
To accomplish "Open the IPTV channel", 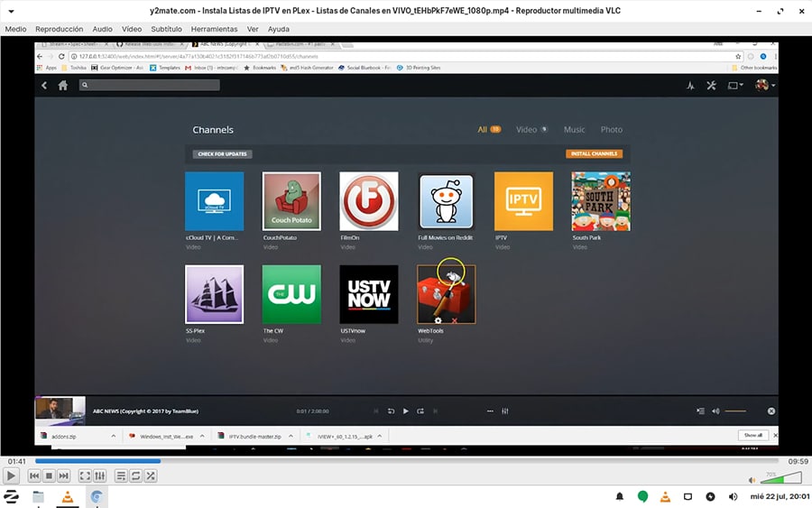I will pos(523,201).
